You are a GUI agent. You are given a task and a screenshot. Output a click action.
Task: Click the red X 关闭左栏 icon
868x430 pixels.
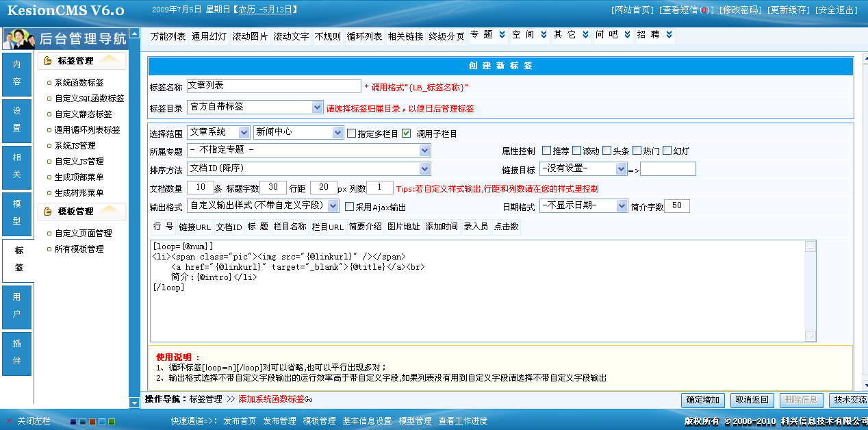click(9, 421)
